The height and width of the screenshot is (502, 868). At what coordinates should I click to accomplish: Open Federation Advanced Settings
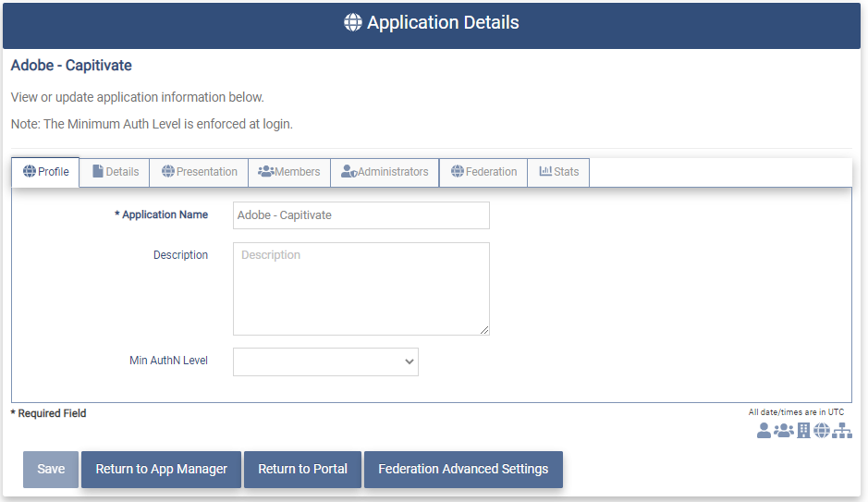463,470
